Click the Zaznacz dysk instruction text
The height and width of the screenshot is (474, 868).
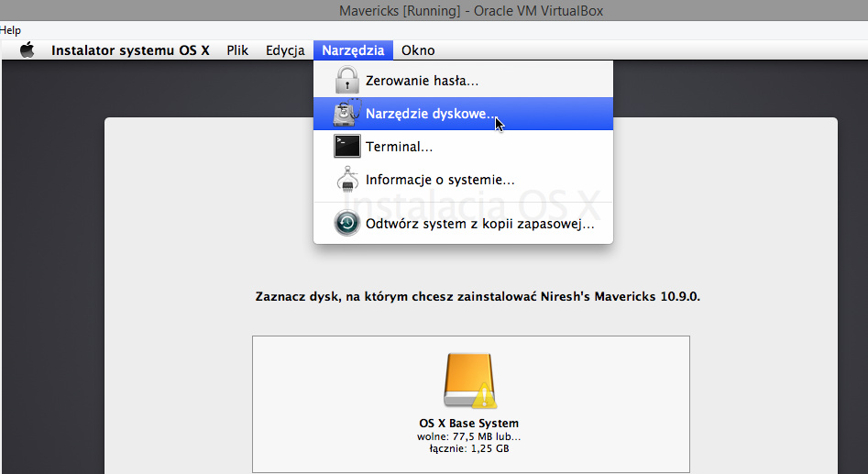pos(478,297)
